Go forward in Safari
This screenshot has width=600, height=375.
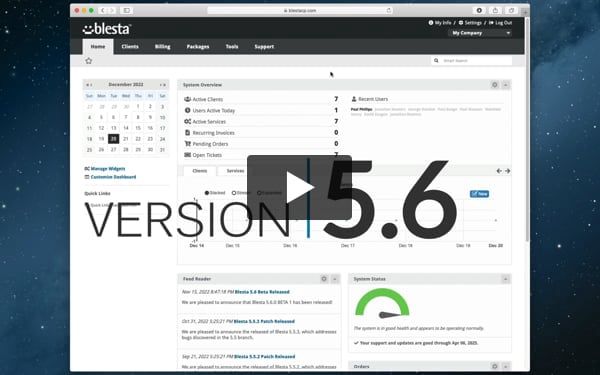pos(112,10)
